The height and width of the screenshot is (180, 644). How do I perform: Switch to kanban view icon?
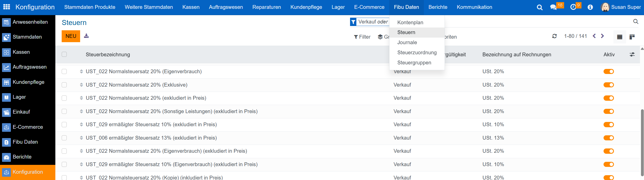tap(632, 37)
